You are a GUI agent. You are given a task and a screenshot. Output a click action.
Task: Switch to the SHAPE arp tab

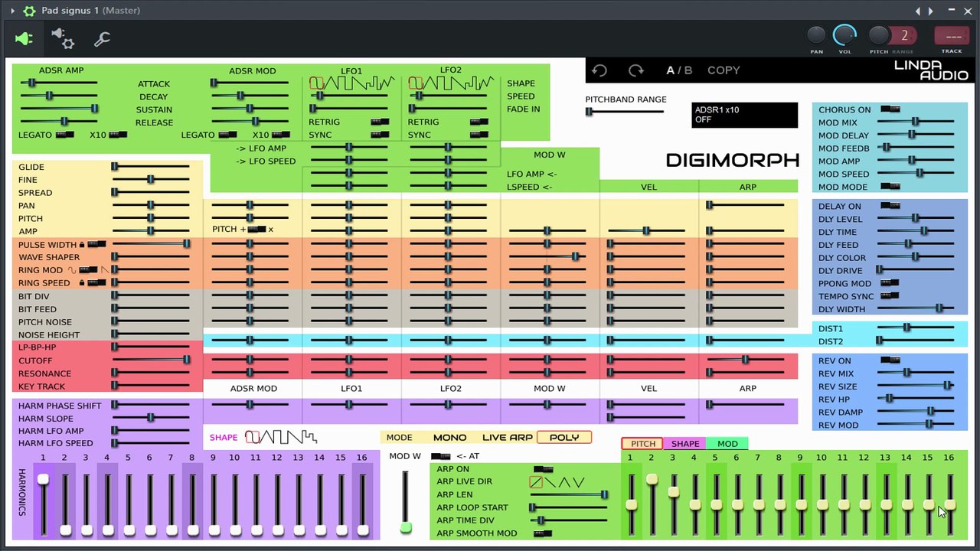pyautogui.click(x=685, y=444)
